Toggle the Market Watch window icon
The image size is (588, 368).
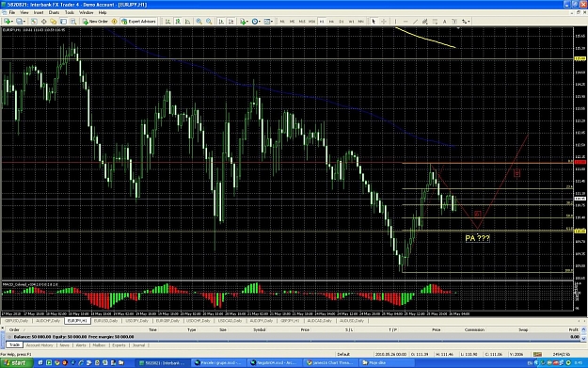[34, 22]
